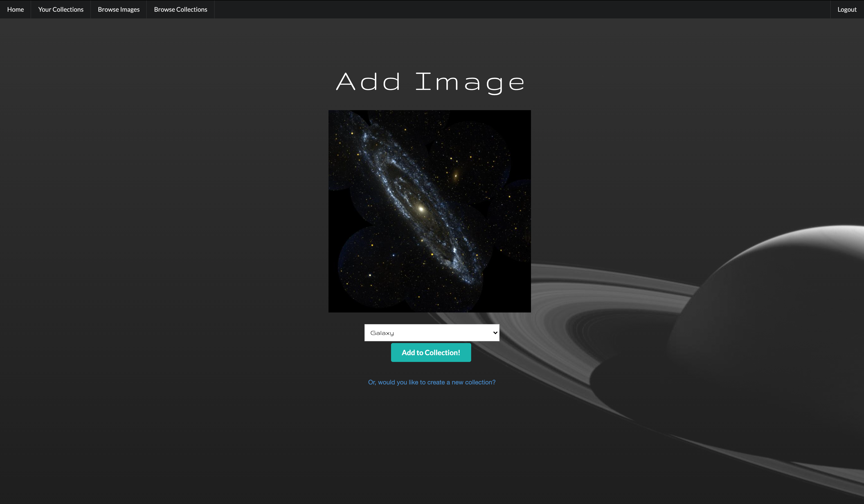Click the Add Image page heading

(x=430, y=82)
